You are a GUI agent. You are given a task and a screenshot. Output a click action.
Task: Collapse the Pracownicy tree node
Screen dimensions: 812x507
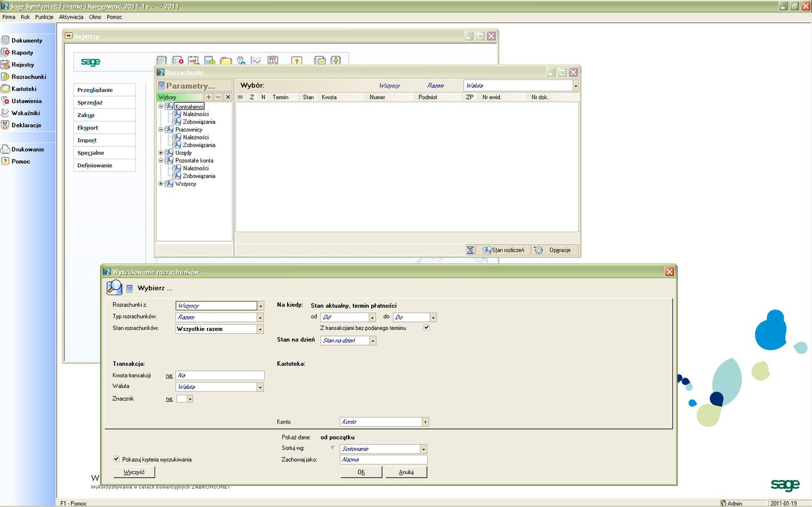161,130
